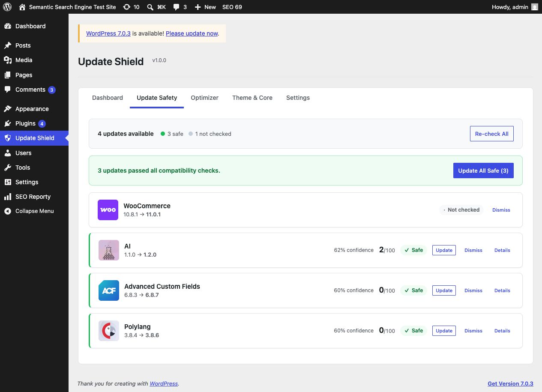Open the Optimizer tab
542x392 pixels.
(205, 98)
